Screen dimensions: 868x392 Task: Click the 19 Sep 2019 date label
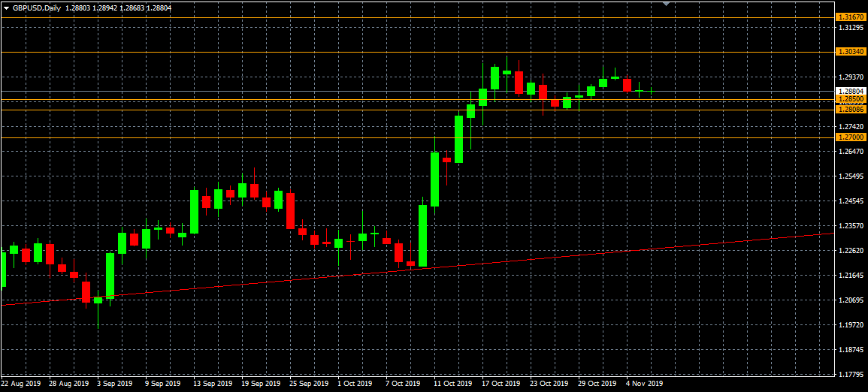262,384
